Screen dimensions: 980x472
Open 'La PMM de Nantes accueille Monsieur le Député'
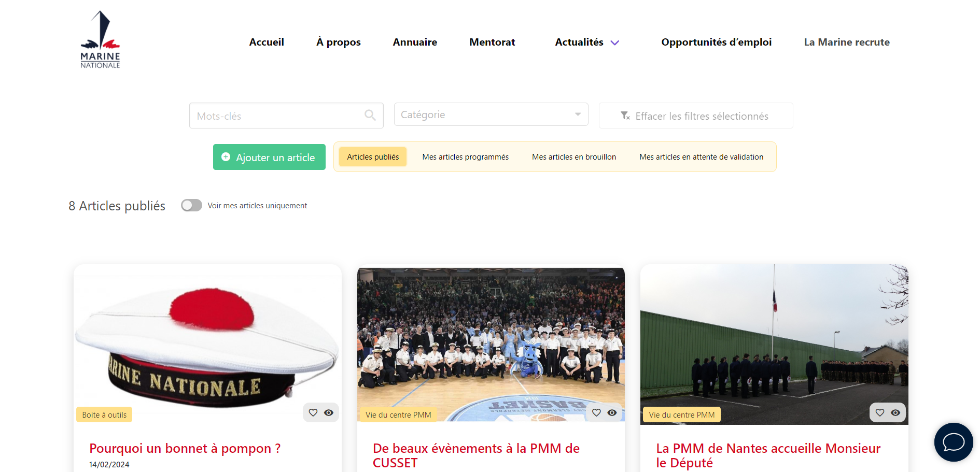coord(768,455)
